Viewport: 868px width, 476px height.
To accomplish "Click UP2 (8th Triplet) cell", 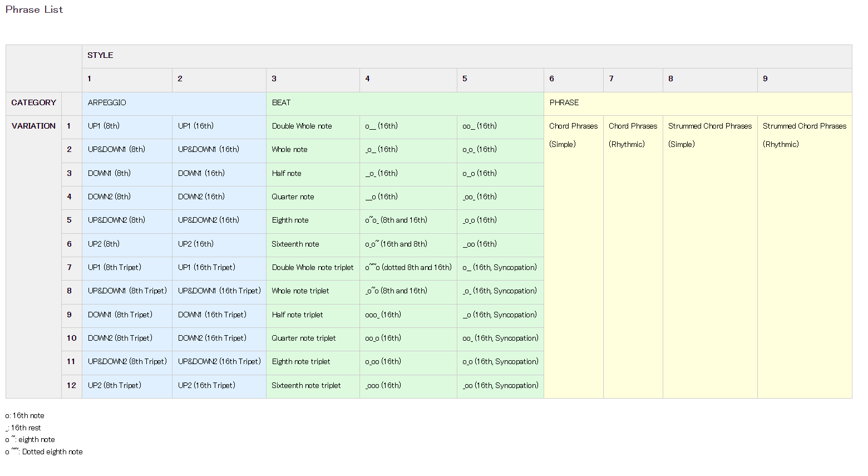I will (127, 386).
